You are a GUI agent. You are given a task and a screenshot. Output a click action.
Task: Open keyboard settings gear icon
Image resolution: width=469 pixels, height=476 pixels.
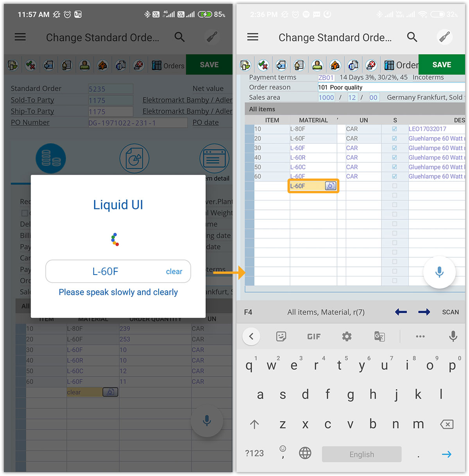(347, 336)
